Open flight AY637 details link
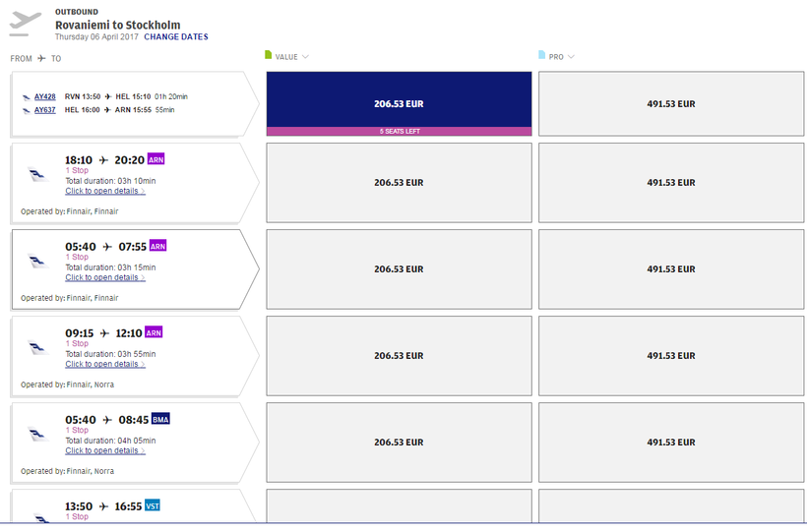Image resolution: width=807 pixels, height=532 pixels. coord(44,110)
